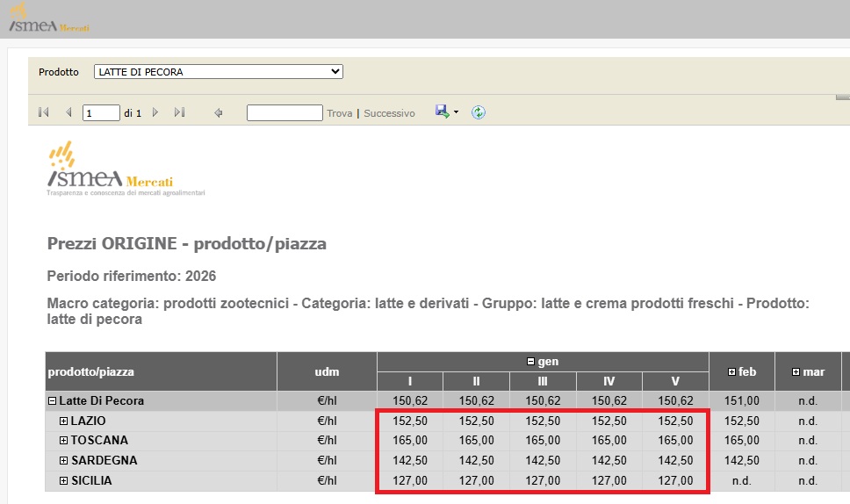Click SICILIA feb n.d. cell
The image size is (850, 504).
742,480
